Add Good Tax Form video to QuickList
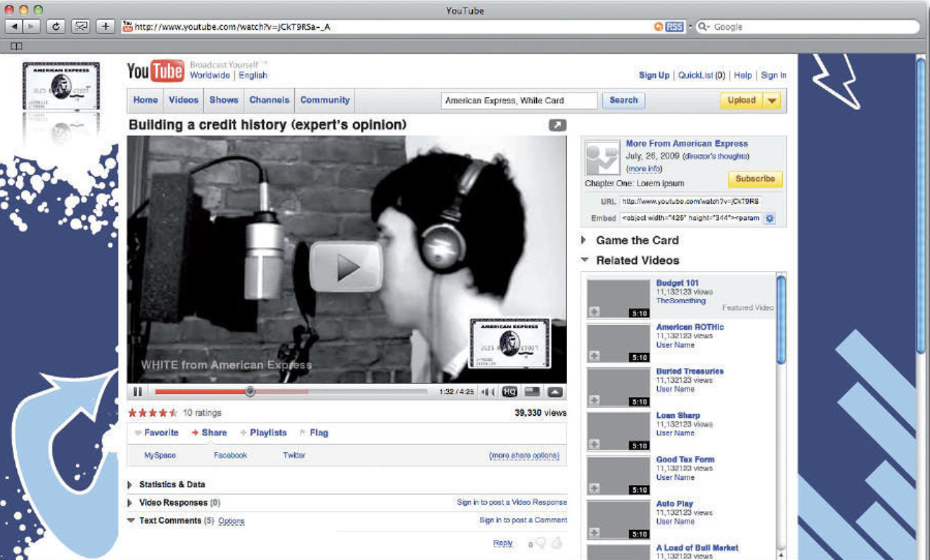This screenshot has width=930, height=560. point(594,488)
